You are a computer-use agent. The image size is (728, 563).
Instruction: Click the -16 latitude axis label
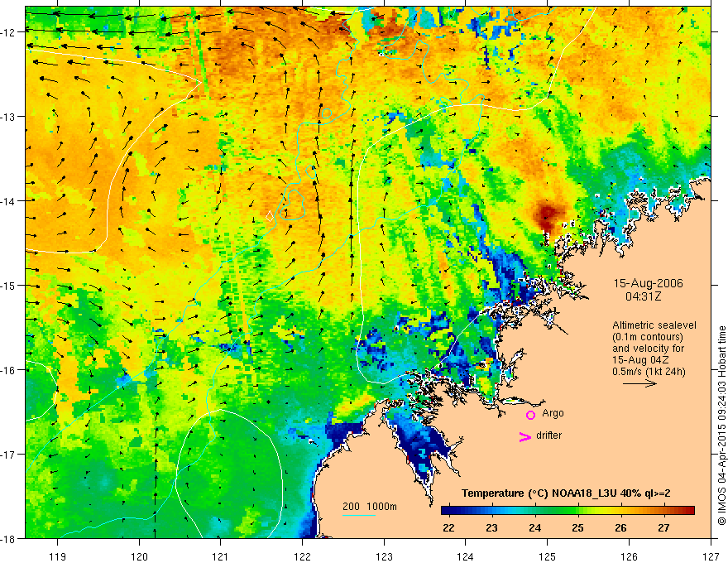click(9, 370)
